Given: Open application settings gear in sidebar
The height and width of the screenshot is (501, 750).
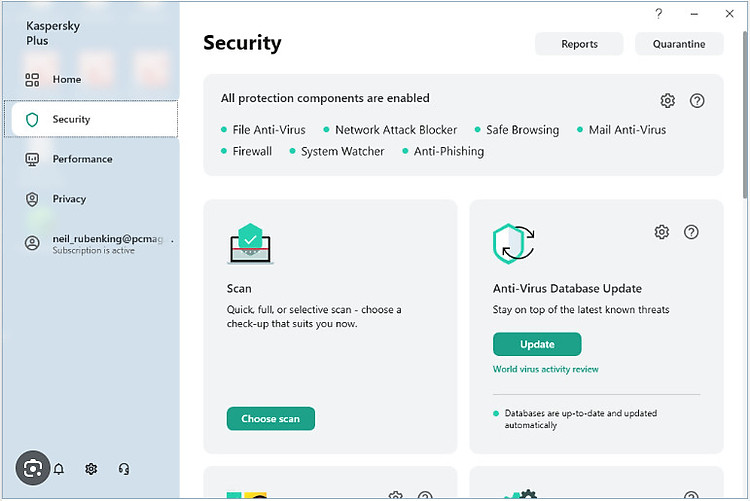Looking at the screenshot, I should tap(91, 469).
